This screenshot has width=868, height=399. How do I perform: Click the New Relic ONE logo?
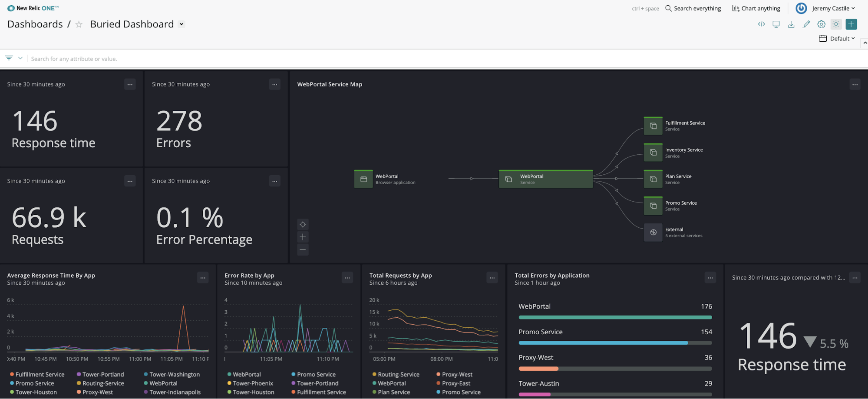coord(33,8)
